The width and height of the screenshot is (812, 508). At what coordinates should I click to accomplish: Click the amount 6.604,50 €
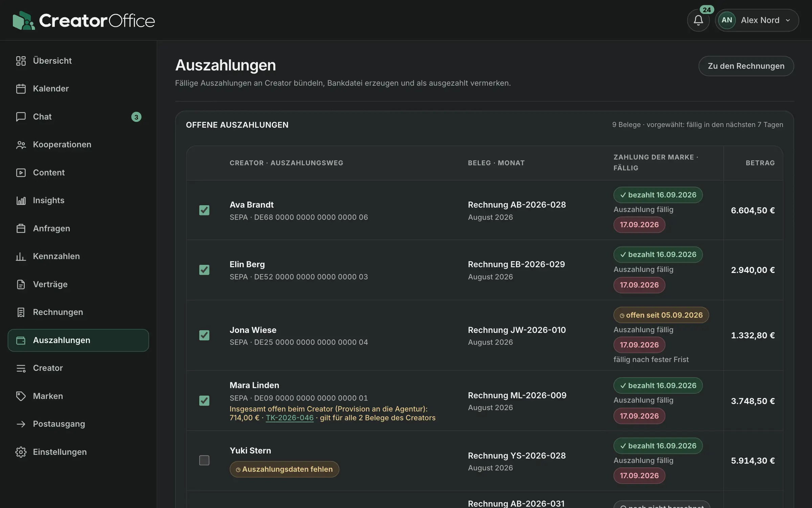753,210
